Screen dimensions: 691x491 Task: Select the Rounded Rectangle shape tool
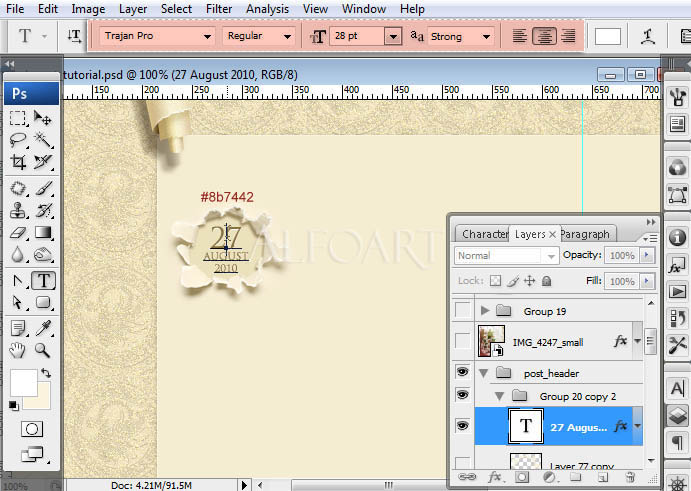click(43, 303)
